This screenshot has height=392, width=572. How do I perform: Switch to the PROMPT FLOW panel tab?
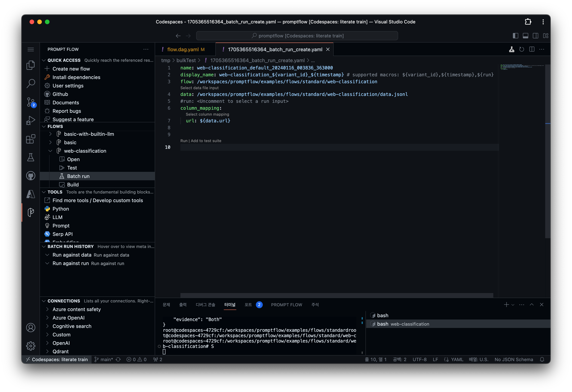[287, 305]
